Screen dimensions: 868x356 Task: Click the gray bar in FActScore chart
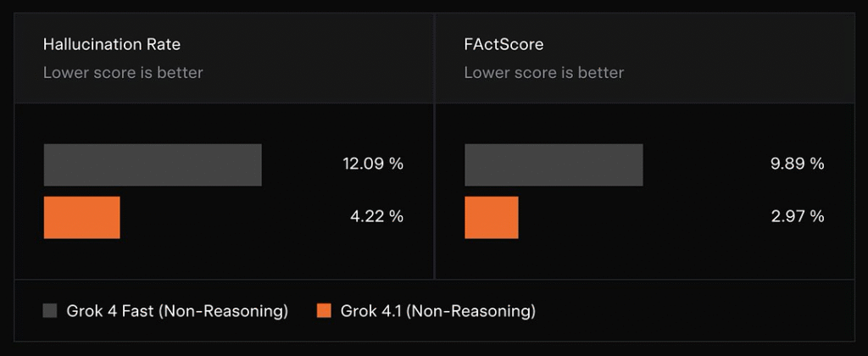point(554,164)
